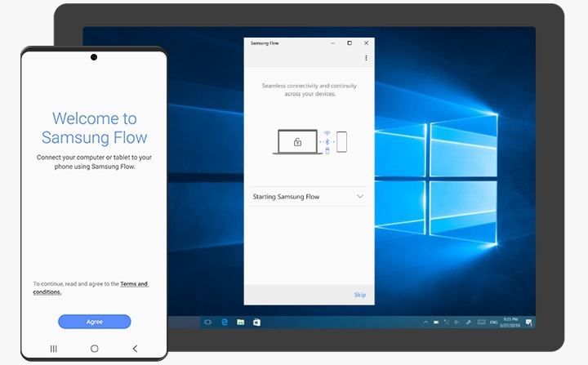Open the three-dot more options menu
Viewport: 588px width, 365px height.
(366, 58)
